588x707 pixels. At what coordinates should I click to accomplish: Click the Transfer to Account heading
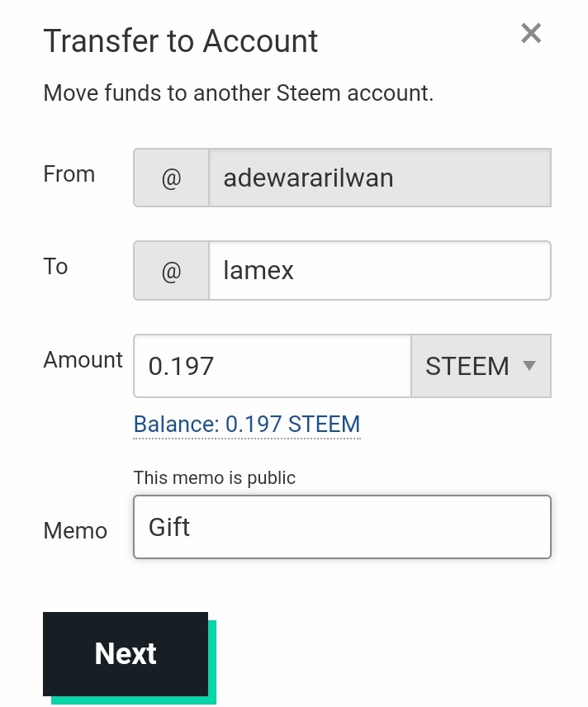[181, 40]
